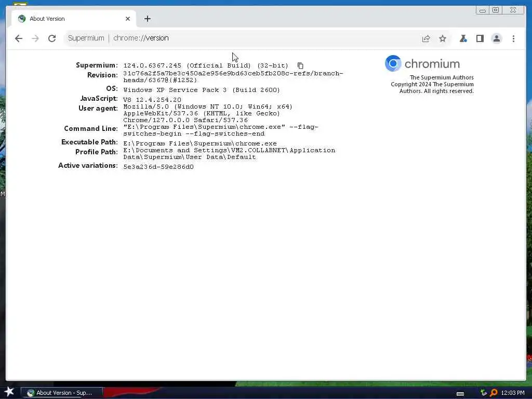Viewport: 532px width, 399px height.
Task: Toggle the side panel icon
Action: coord(480,38)
